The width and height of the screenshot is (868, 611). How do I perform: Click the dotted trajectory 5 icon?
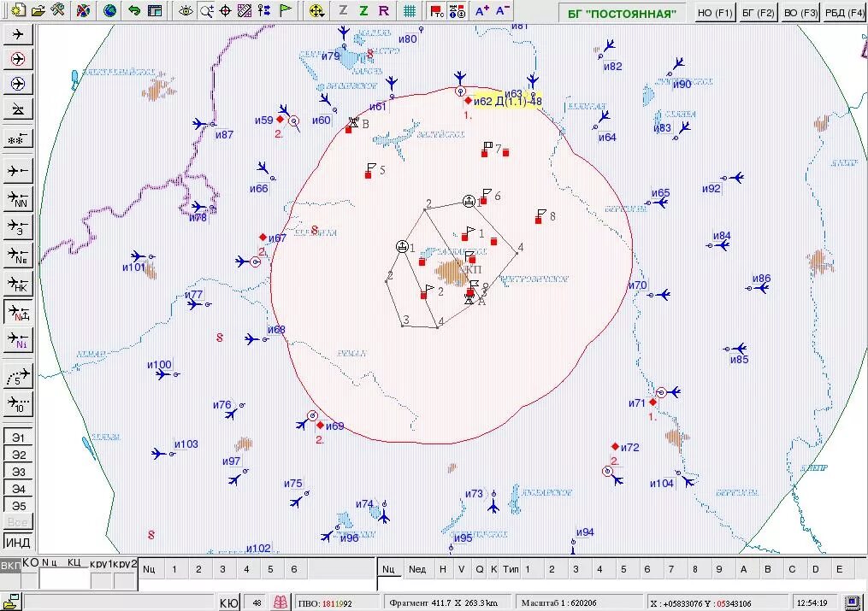[x=18, y=376]
